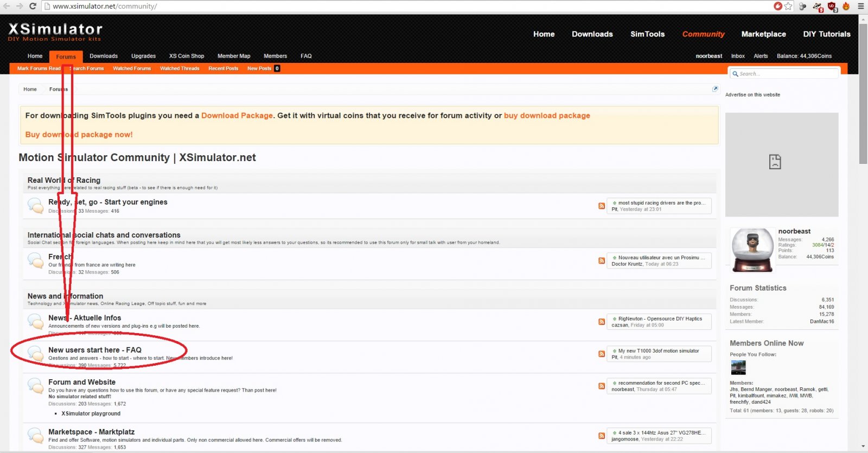Switch to the Member Map tab
The image size is (868, 453).
(234, 56)
